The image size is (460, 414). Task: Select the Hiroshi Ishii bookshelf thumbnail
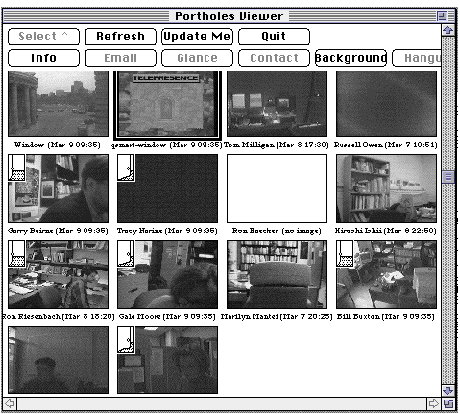[386, 188]
